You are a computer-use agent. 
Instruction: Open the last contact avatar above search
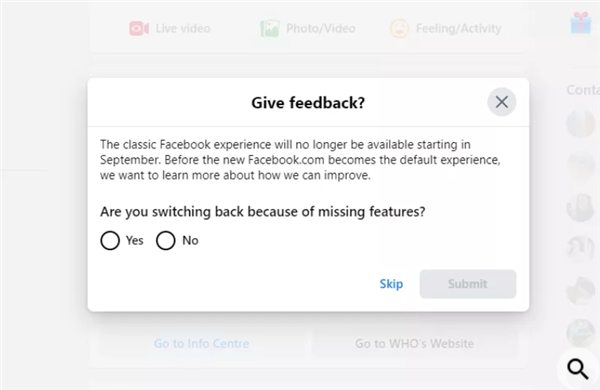click(x=580, y=333)
